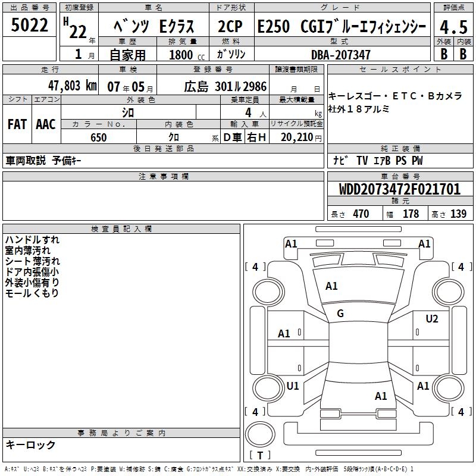
Task: Select the FAT shift type cell
Action: [x=17, y=124]
